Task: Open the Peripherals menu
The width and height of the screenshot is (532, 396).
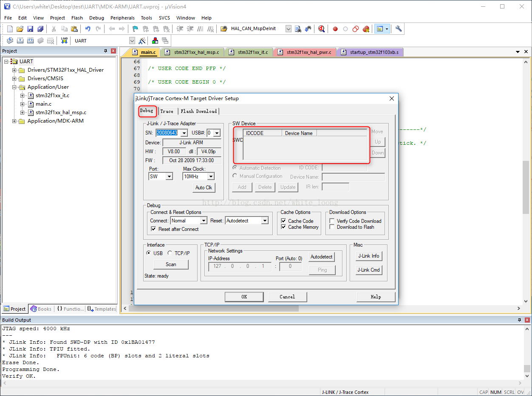Action: point(122,18)
